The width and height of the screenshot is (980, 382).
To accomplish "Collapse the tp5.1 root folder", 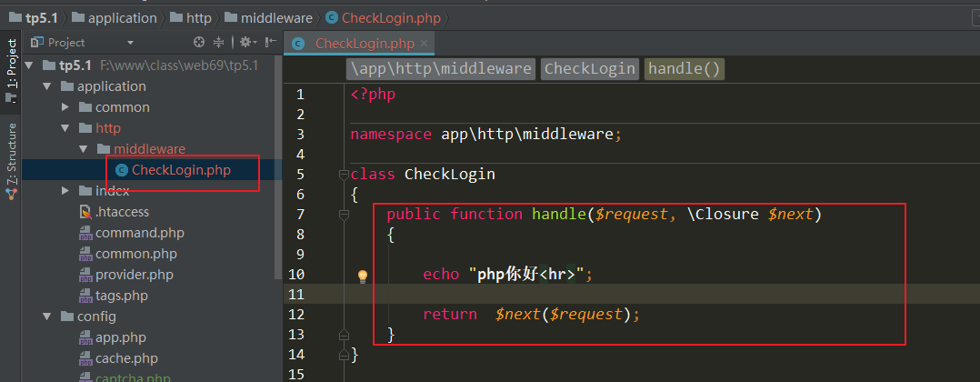I will click(28, 65).
